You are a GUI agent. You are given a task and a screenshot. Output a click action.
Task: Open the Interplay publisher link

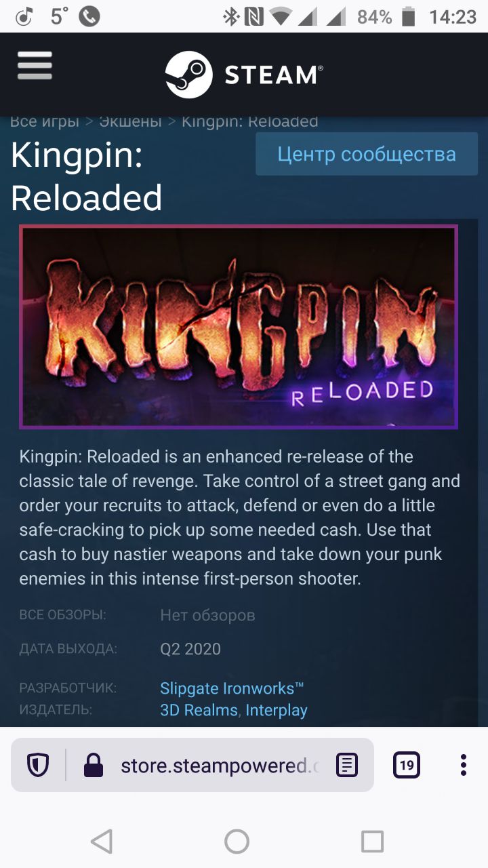(x=277, y=710)
